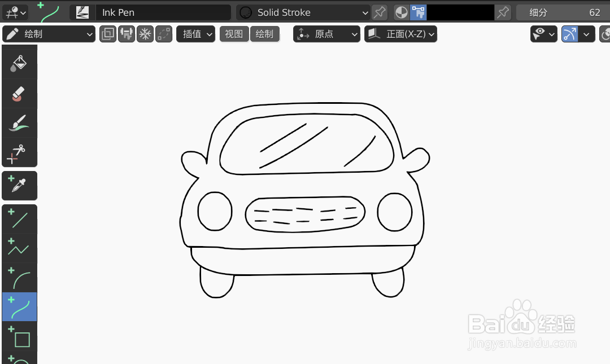
Task: Toggle Multiframe editing icon
Action: [x=108, y=34]
